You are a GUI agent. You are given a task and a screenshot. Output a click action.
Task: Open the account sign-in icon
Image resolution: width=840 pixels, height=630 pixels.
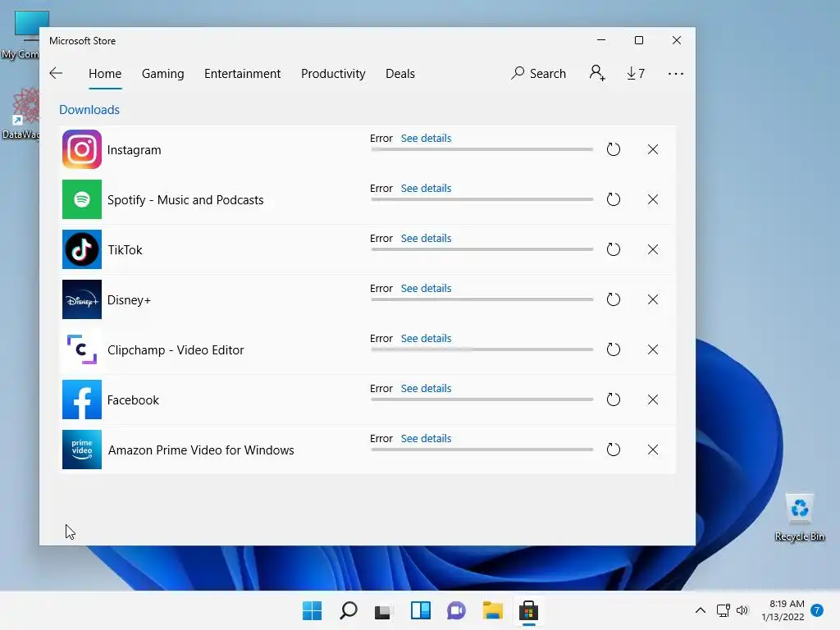pos(597,73)
